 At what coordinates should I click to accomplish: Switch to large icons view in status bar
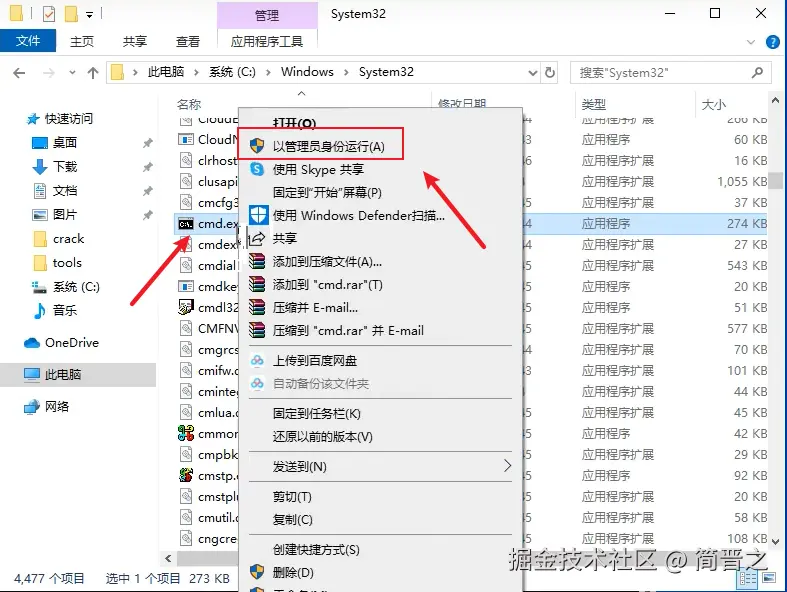[769, 578]
